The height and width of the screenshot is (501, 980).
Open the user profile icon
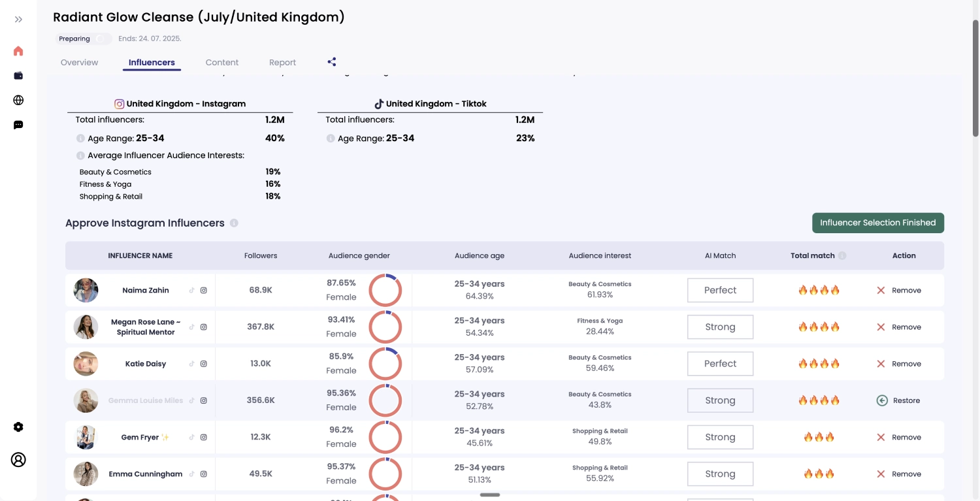[x=18, y=459]
